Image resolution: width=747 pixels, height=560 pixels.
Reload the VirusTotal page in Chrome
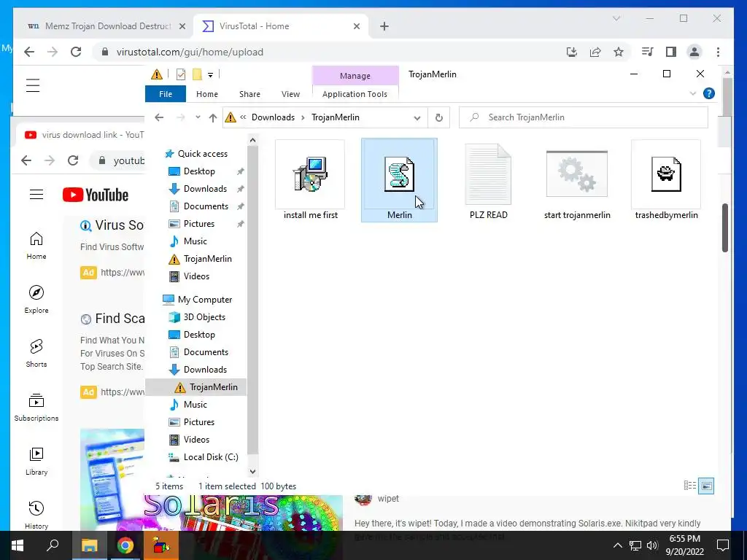coord(76,52)
